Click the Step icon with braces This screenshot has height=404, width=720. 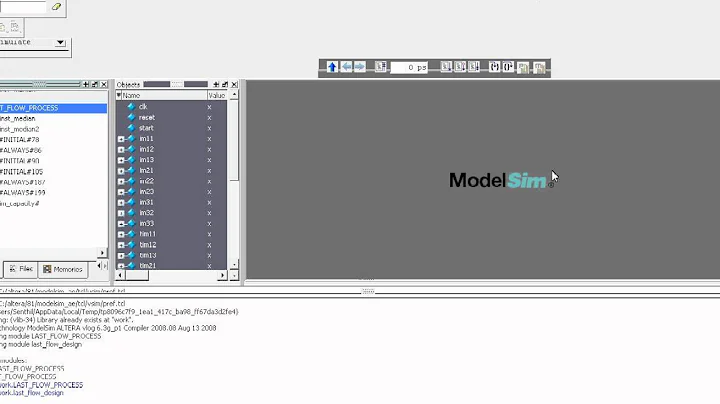(x=494, y=67)
